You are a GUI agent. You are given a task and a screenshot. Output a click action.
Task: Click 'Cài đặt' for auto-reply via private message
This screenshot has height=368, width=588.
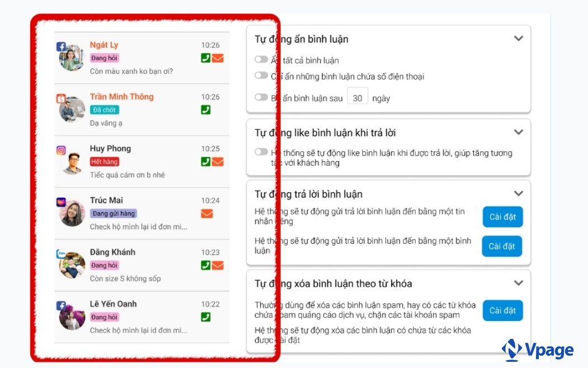click(502, 217)
